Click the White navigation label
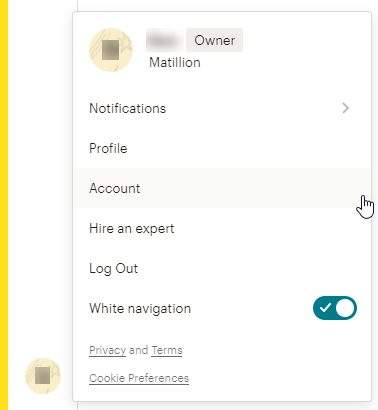Viewport: 378px width, 410px height. coord(140,308)
